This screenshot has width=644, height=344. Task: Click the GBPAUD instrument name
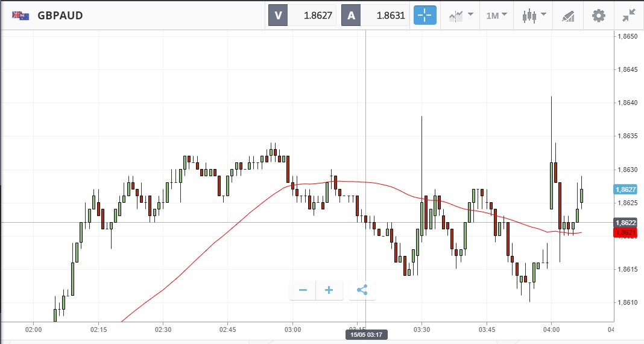point(60,16)
